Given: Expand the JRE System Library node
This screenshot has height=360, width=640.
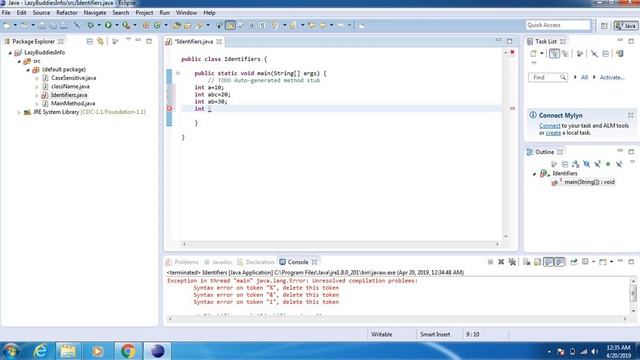Looking at the screenshot, I should point(19,112).
